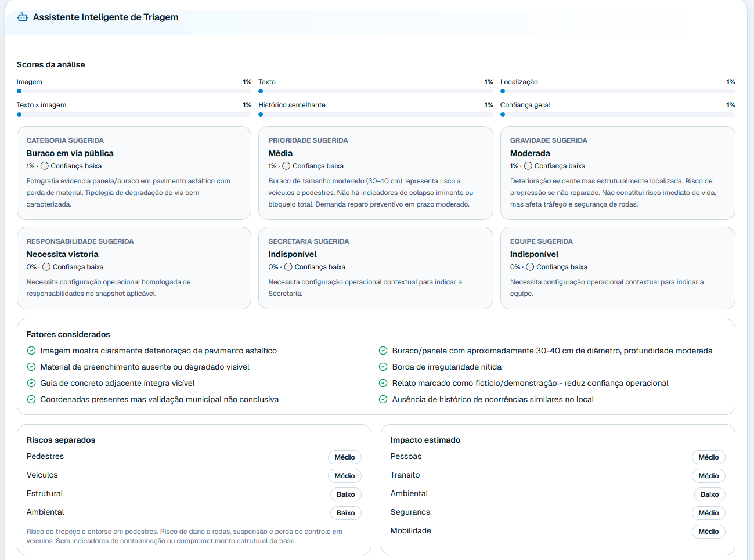Click the check icon for 'Buraco/panela com aproximadamente 30-40 cm'
Screen dimensions: 754x560
click(383, 351)
